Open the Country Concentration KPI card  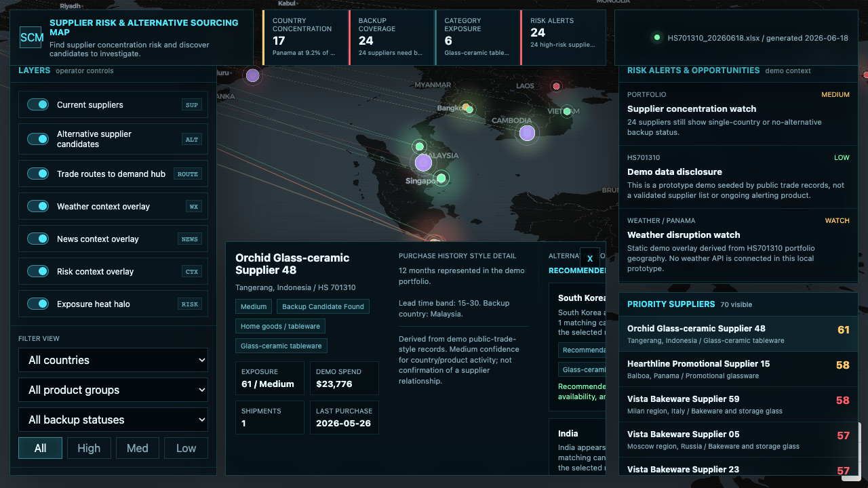[x=305, y=38]
